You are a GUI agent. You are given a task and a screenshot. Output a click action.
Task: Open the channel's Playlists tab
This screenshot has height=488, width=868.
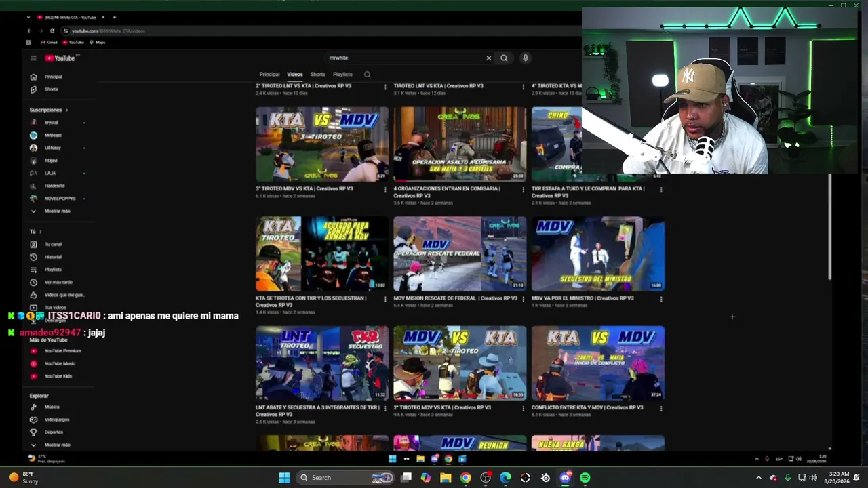coord(342,75)
